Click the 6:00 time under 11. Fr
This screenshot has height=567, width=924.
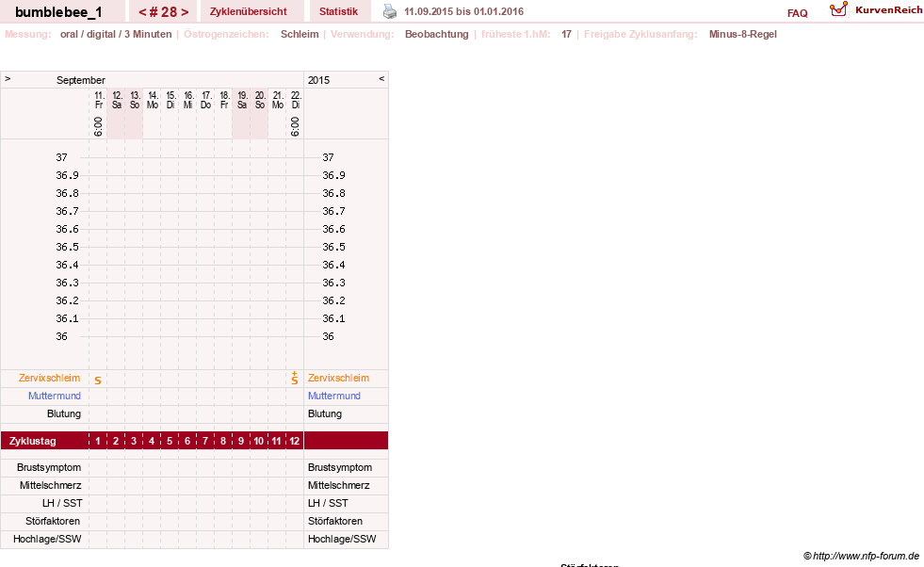click(98, 127)
